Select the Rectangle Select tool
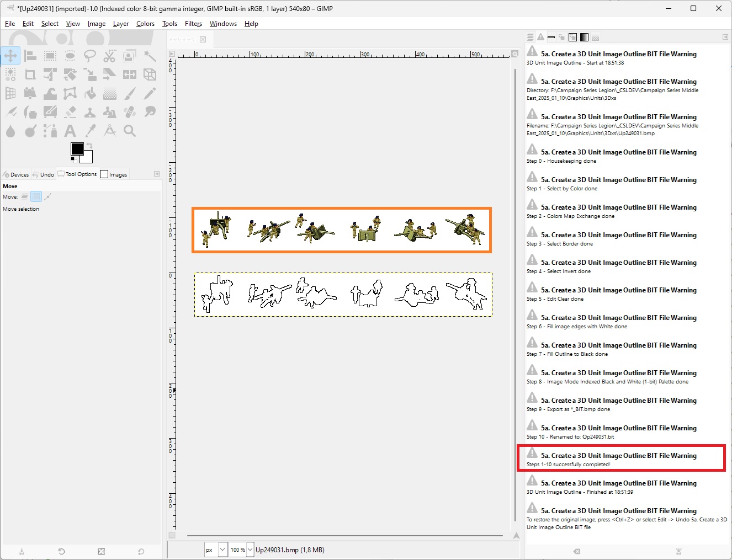732x560 pixels. (50, 56)
